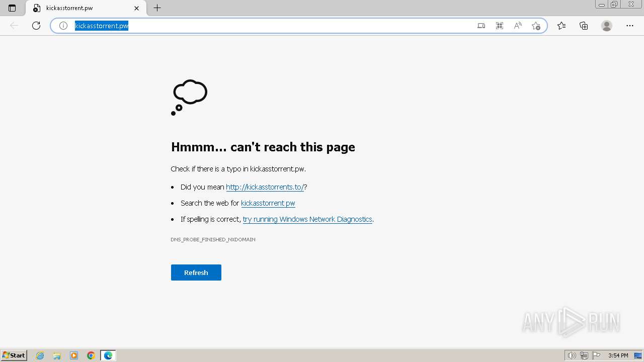Open File Explorer folder in taskbar

coord(57,355)
